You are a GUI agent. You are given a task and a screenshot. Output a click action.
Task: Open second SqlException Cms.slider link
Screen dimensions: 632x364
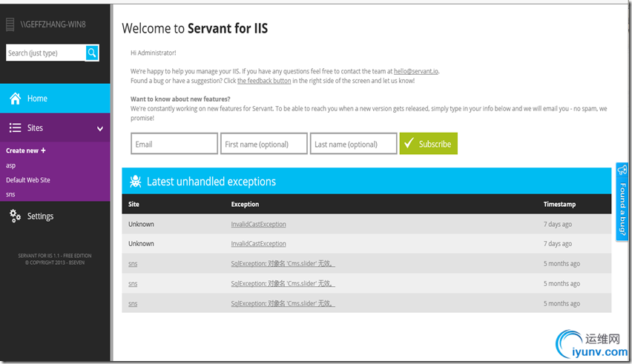[283, 283]
